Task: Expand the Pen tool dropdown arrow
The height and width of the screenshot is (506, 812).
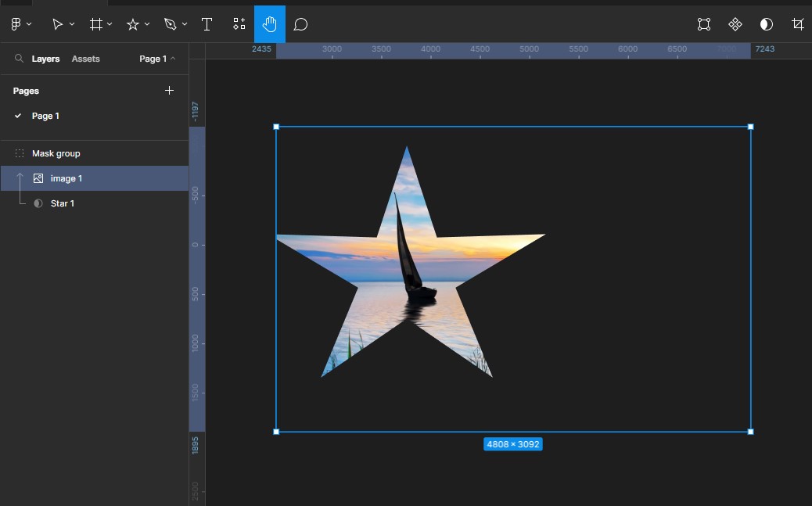Action: (185, 24)
